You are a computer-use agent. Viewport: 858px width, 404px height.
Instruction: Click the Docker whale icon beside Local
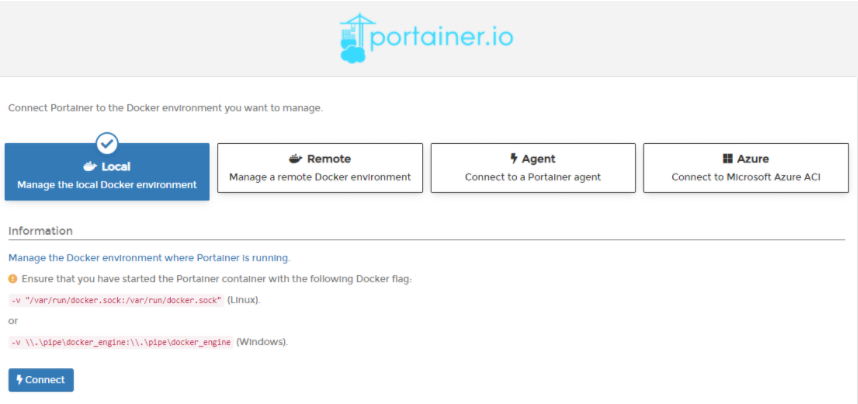click(90, 166)
